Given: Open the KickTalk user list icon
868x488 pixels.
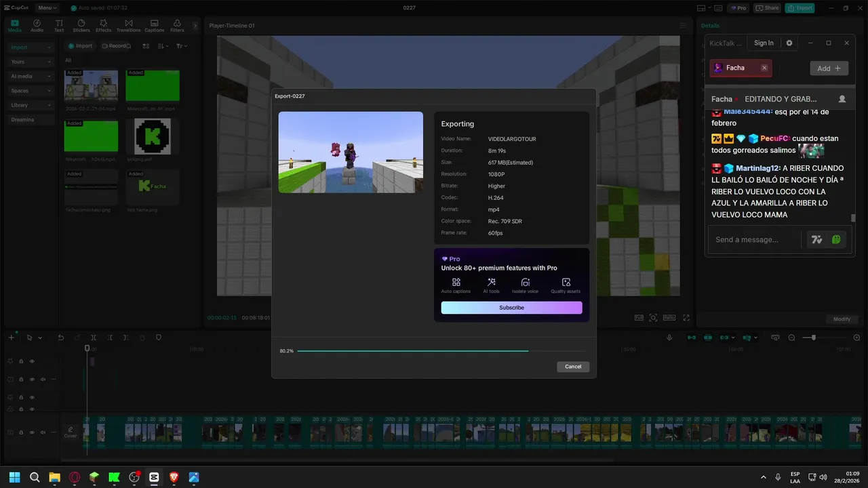Looking at the screenshot, I should 842,99.
